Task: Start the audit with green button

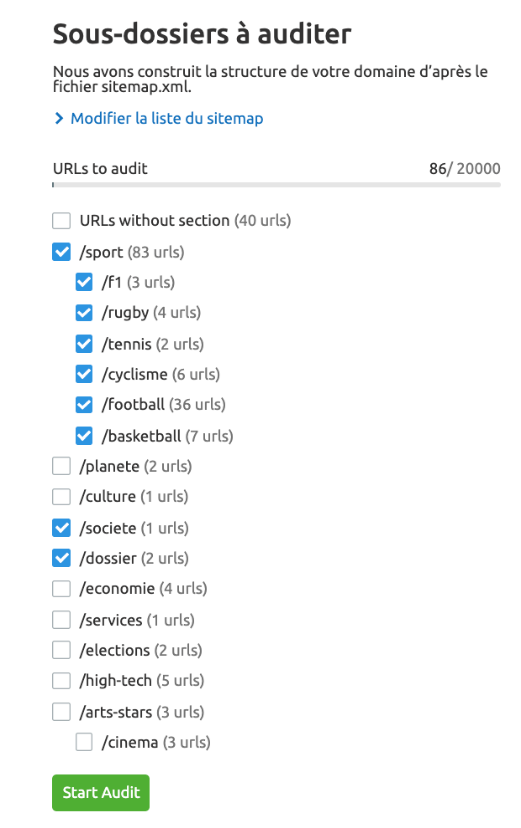Action: pos(101,792)
